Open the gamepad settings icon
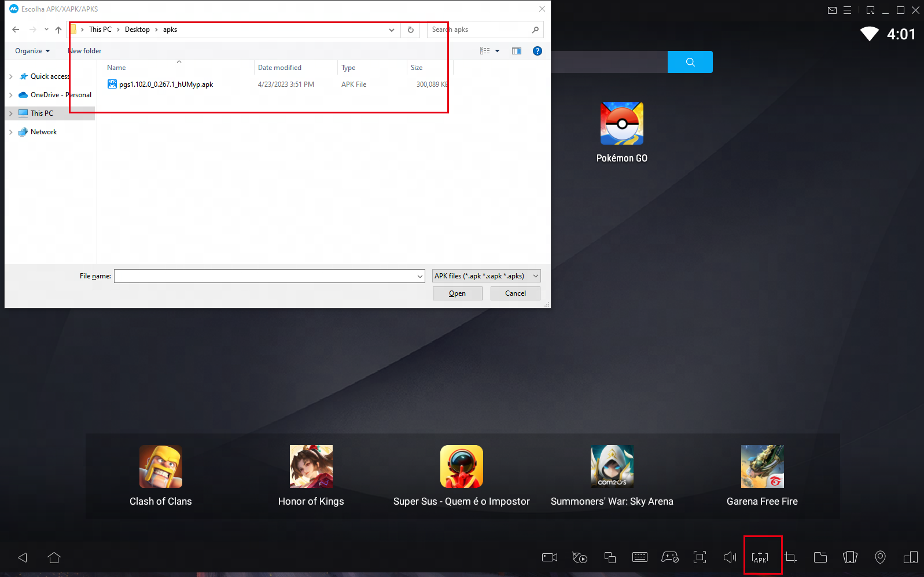The height and width of the screenshot is (577, 924). [x=670, y=557]
